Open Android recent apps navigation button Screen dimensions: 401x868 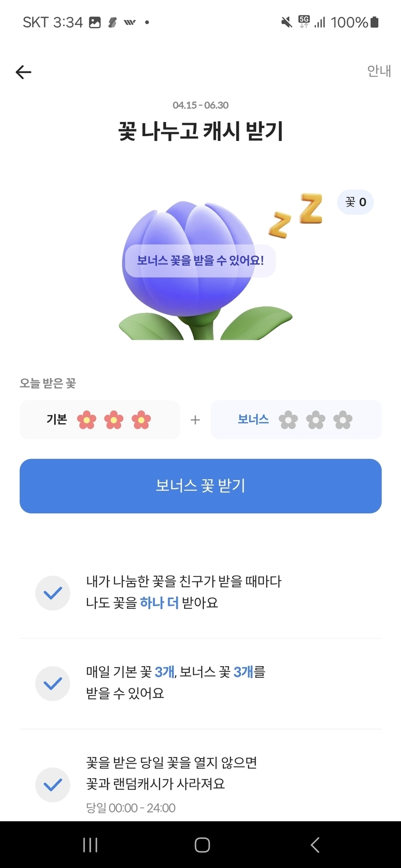pos(90,845)
